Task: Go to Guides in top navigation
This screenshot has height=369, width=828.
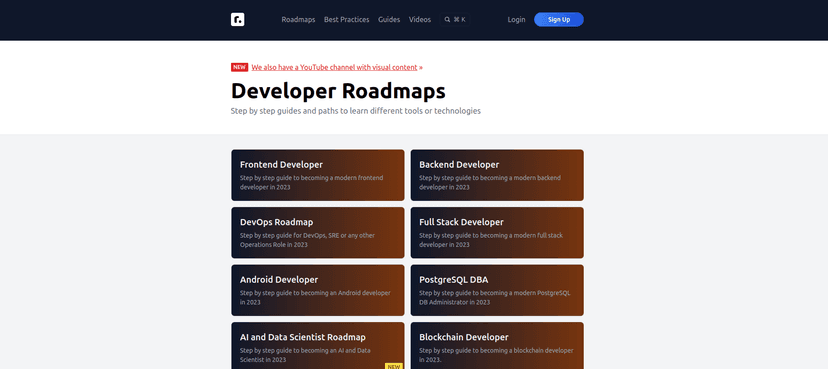Action: click(x=389, y=20)
